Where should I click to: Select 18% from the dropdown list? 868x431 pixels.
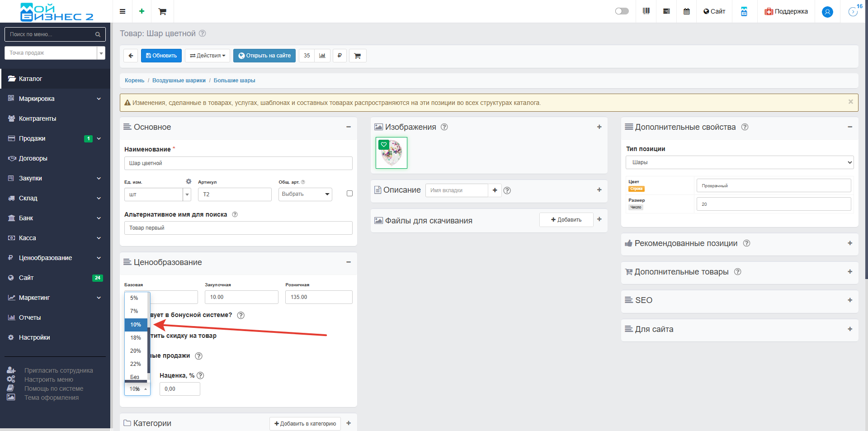point(136,338)
